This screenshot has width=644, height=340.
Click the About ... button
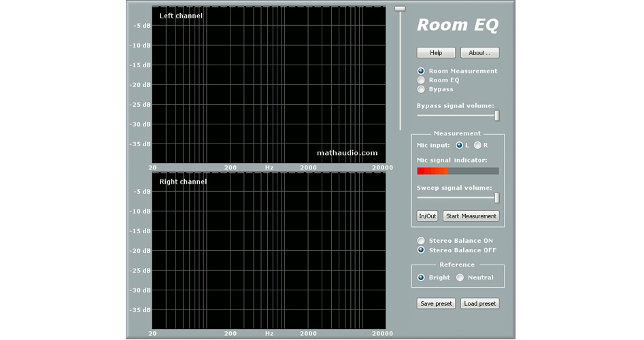479,53
